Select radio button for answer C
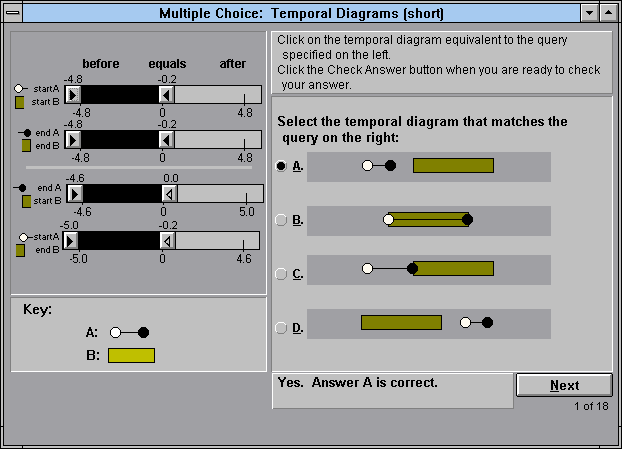Viewport: 622px width, 449px height. (x=281, y=274)
